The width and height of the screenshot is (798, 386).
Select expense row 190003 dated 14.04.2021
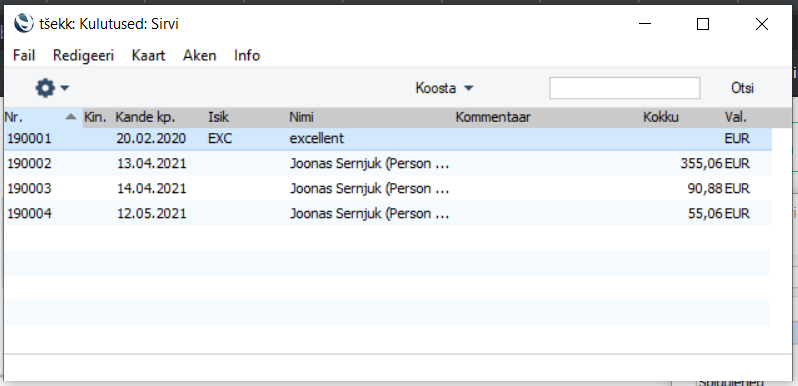tap(388, 188)
